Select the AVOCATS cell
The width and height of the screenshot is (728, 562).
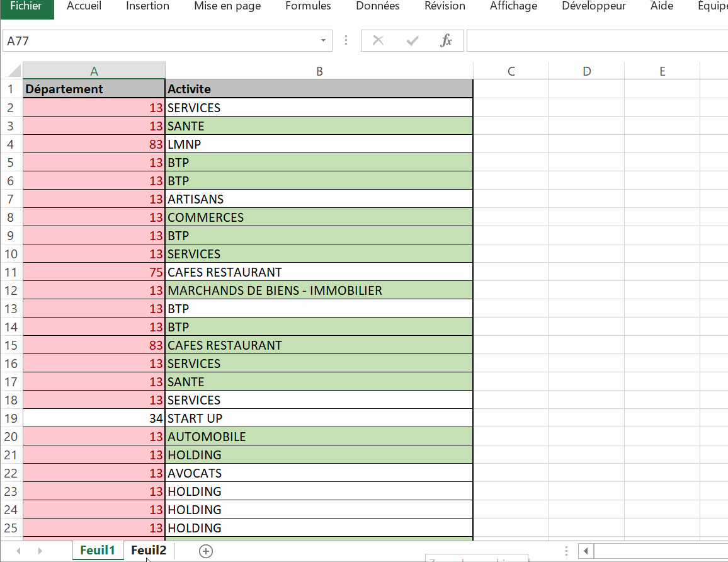click(x=319, y=473)
